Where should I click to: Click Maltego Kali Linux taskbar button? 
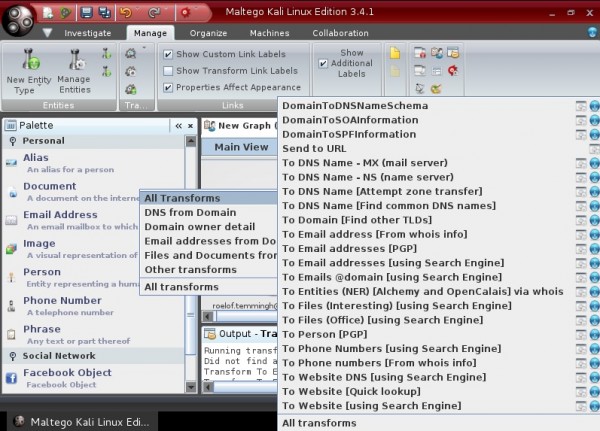coord(81,422)
